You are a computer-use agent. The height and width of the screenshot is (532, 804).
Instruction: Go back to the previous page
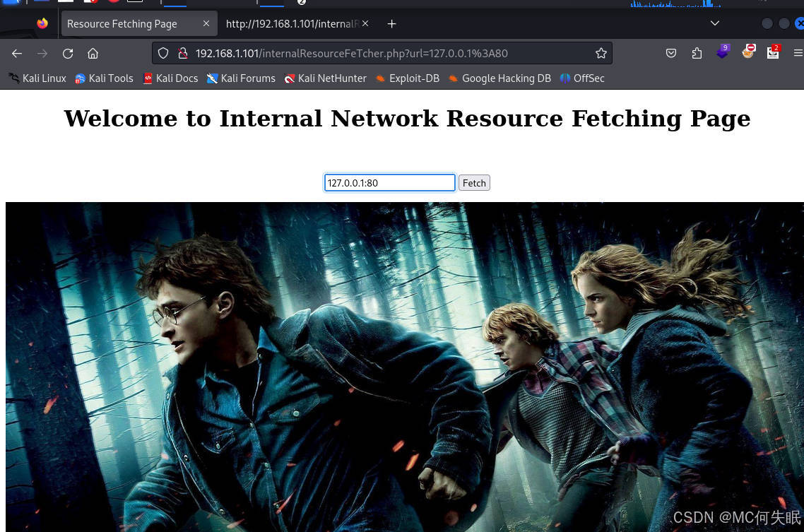point(17,53)
